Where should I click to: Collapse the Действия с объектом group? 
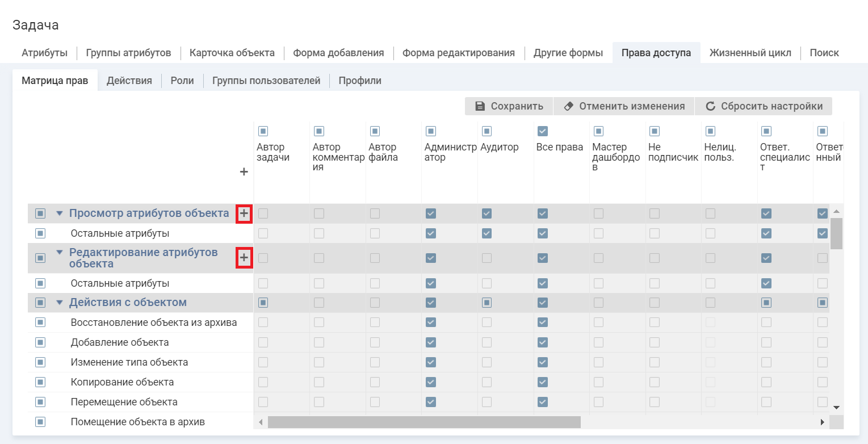60,303
